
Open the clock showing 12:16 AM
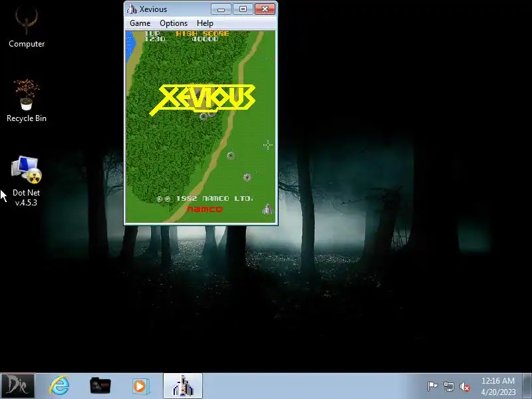pyautogui.click(x=497, y=386)
